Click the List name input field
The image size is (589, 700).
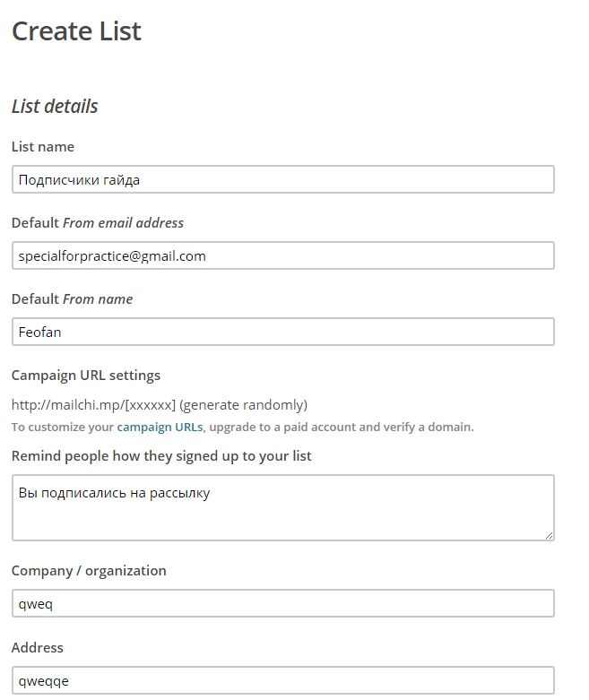click(x=282, y=179)
